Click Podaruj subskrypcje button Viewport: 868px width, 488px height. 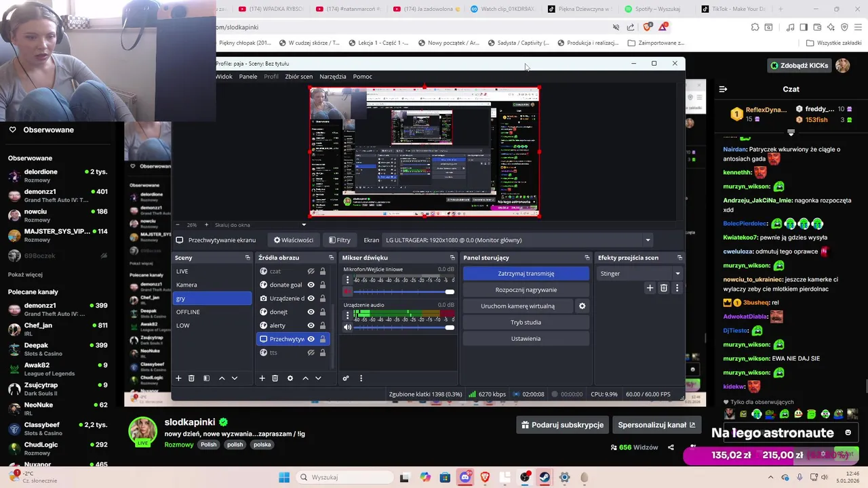(562, 425)
